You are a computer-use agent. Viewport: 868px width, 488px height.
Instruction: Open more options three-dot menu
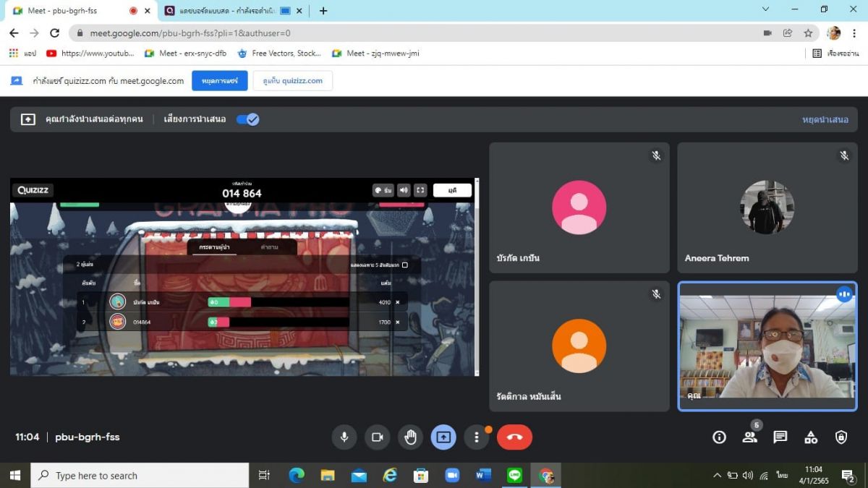476,437
